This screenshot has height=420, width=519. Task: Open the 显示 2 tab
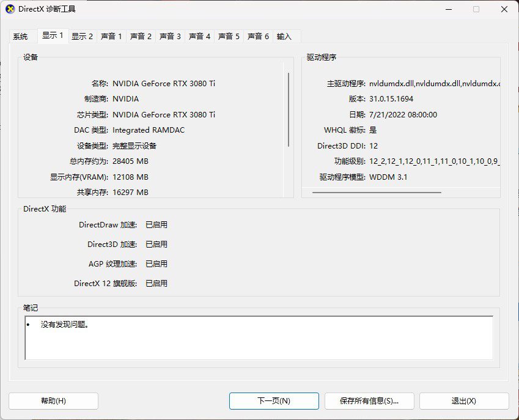(82, 36)
